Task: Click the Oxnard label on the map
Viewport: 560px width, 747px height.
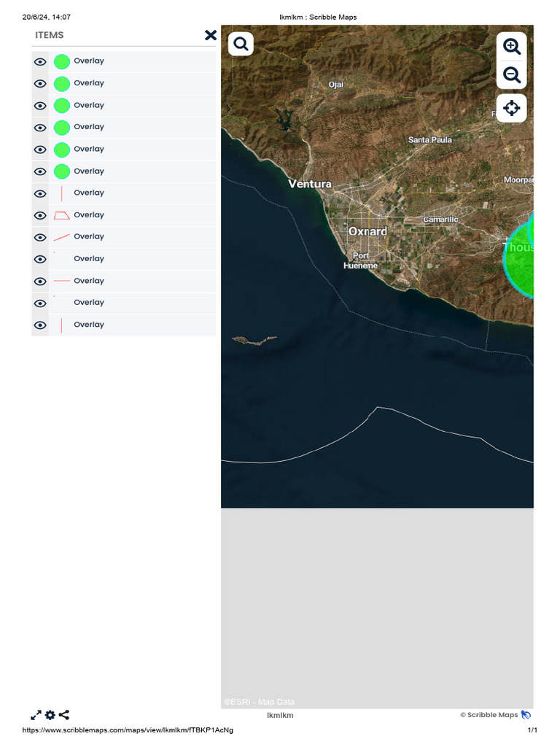Action: 367,231
